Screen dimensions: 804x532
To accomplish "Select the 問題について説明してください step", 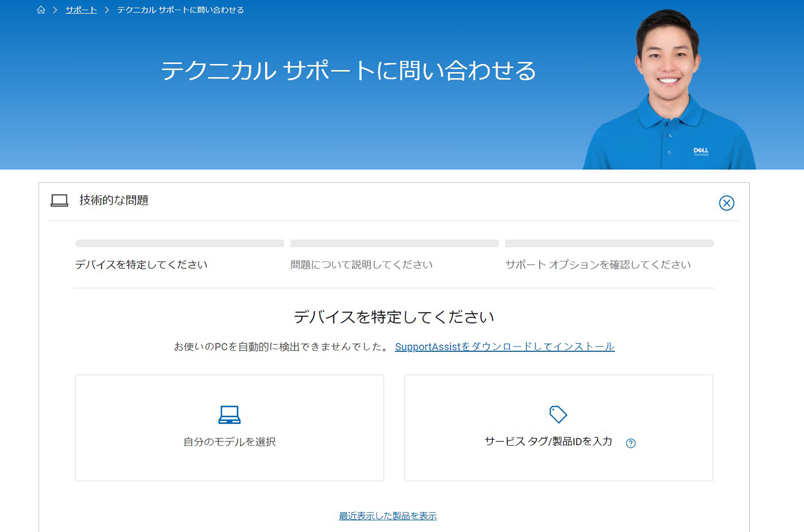I will point(361,265).
